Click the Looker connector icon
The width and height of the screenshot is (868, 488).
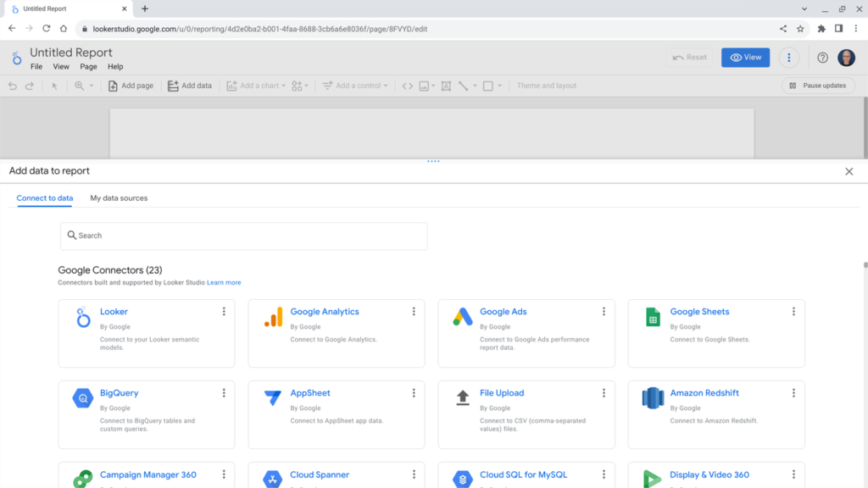point(83,318)
